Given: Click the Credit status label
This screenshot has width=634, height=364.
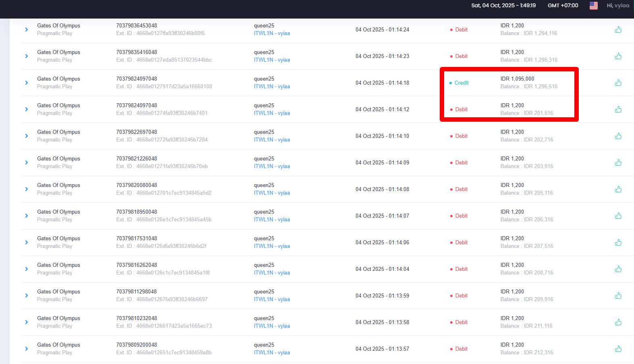Looking at the screenshot, I should click(461, 83).
